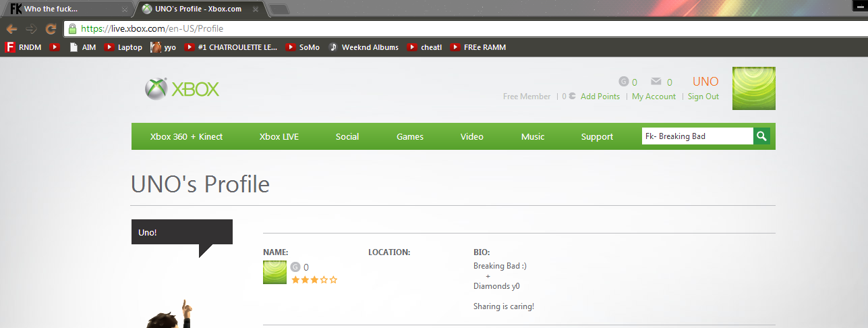
Task: Open the YouTube bookmark icon next to RNDM
Action: (x=55, y=47)
